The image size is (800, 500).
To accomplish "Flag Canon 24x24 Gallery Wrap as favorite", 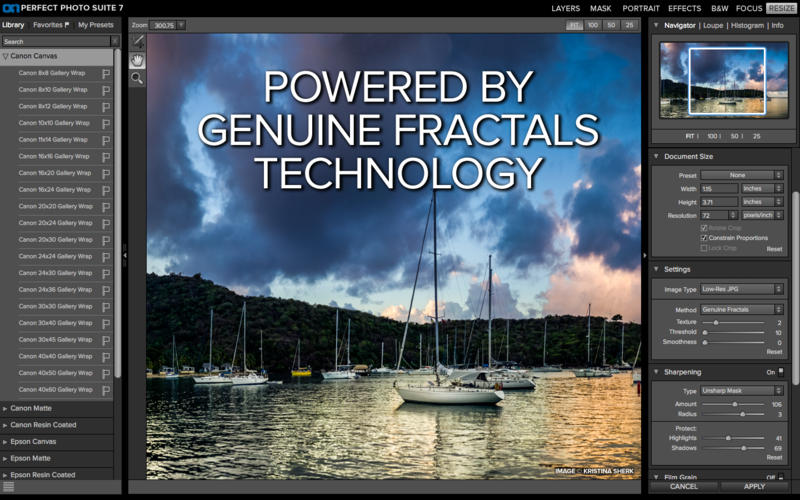I will pyautogui.click(x=106, y=257).
